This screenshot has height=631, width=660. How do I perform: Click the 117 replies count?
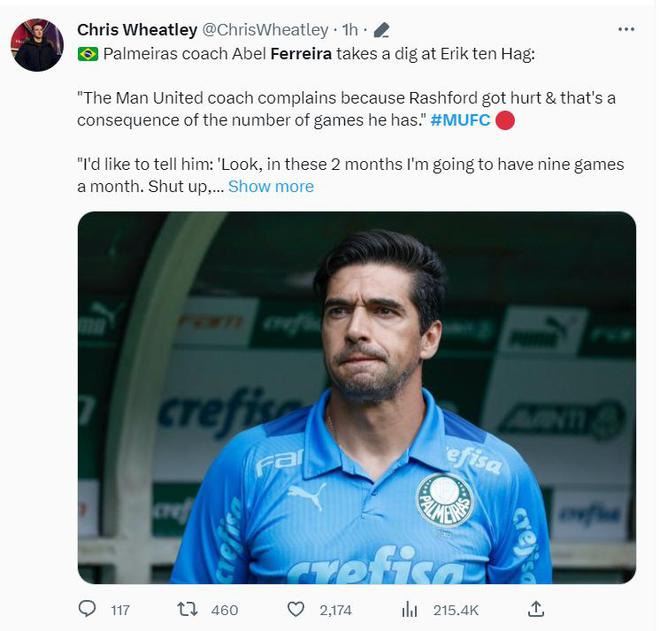(120, 609)
